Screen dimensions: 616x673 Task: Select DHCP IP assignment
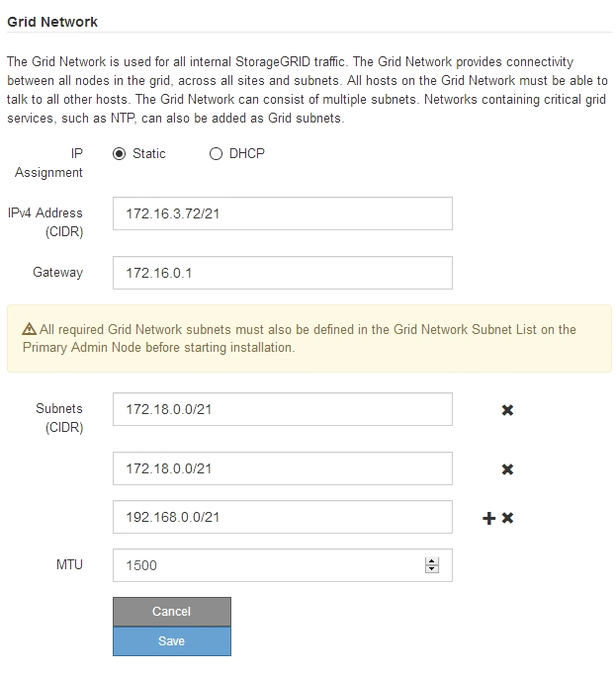tap(217, 154)
